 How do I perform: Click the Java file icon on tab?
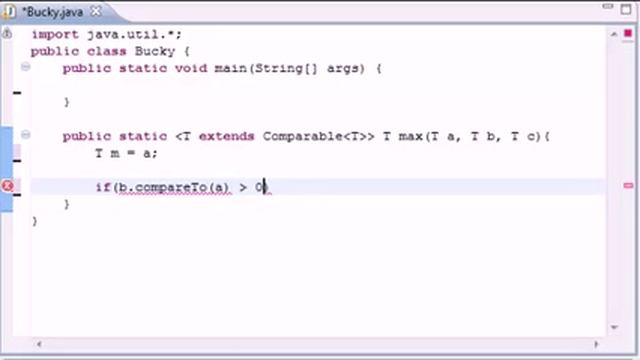9,12
